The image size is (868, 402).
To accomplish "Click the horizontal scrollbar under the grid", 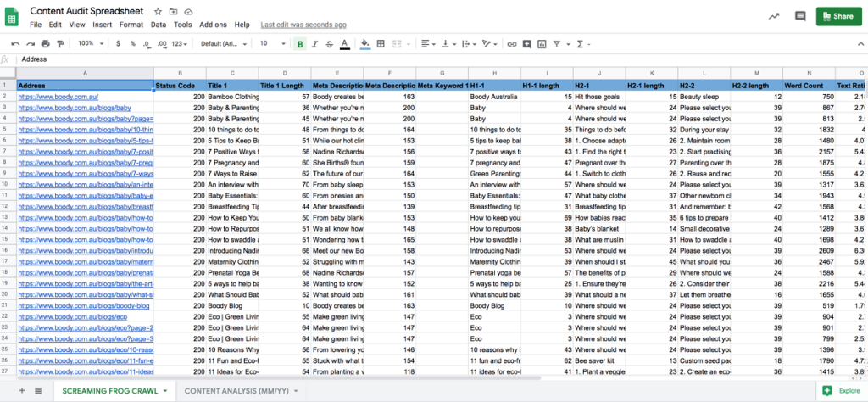I will (279, 378).
